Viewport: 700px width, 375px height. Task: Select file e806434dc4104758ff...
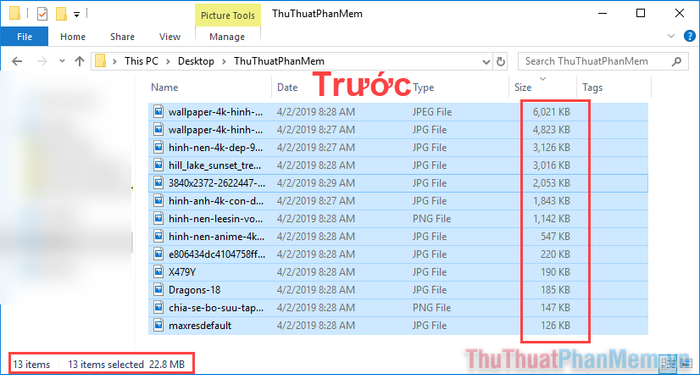[398, 254]
